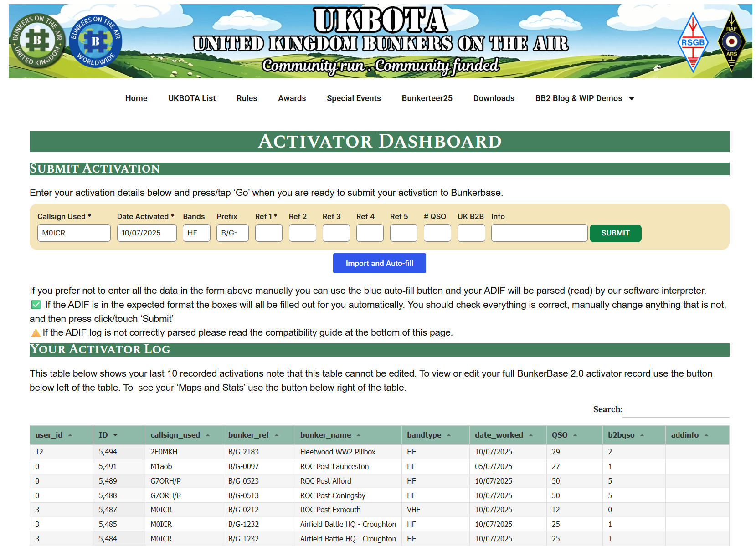Click Import and Auto-fill button
This screenshot has width=756, height=546.
[379, 263]
